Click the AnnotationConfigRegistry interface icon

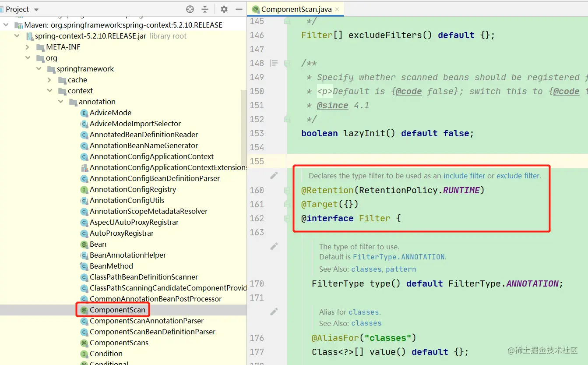85,190
